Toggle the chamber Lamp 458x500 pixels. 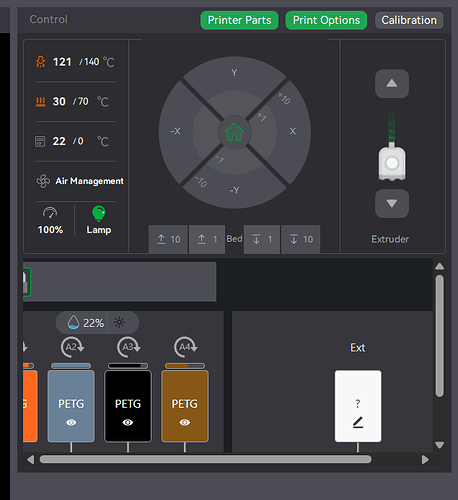[99, 221]
